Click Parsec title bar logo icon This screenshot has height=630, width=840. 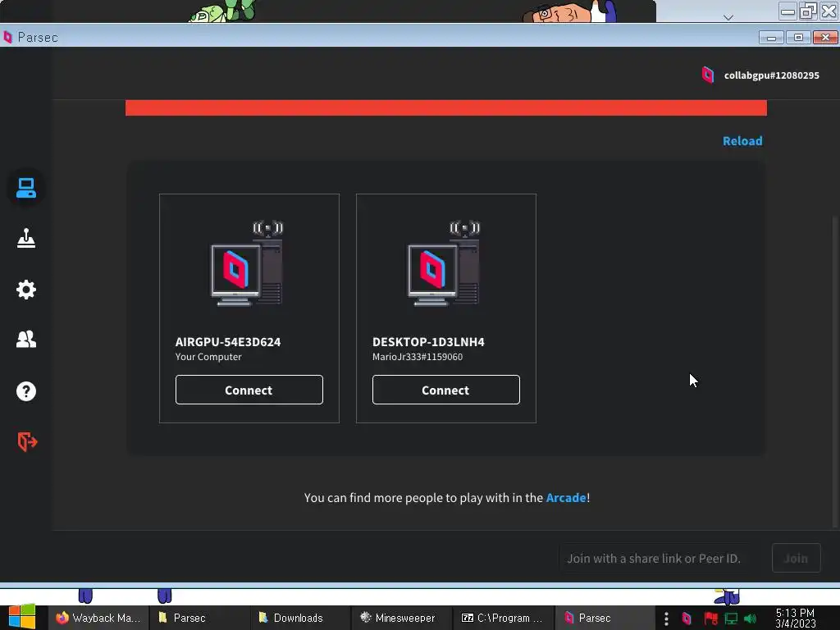pos(7,37)
